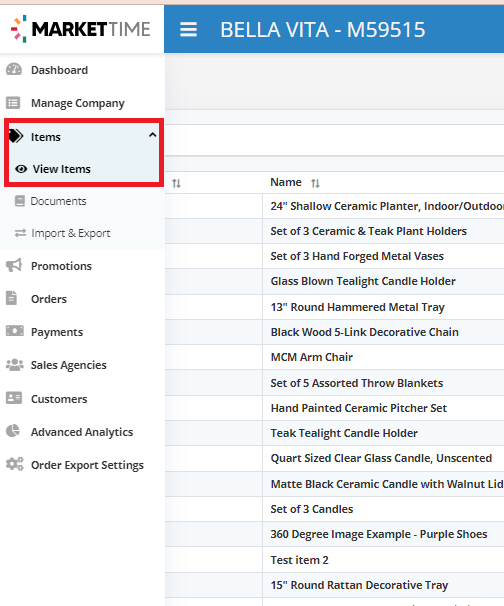Click the Customers ID card icon
Viewport: 504px width, 606px height.
(x=14, y=398)
